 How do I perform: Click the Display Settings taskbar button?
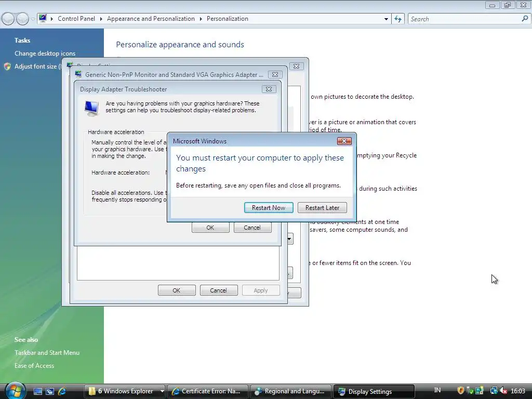coord(374,391)
